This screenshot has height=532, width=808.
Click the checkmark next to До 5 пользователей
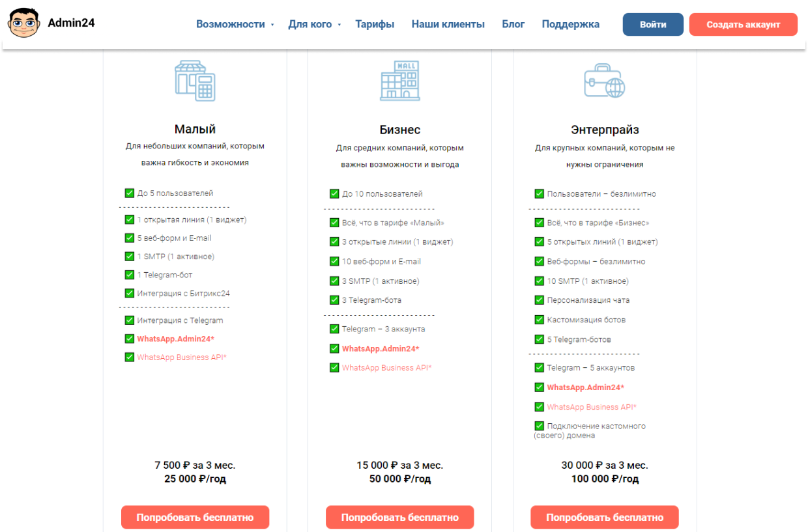point(129,193)
